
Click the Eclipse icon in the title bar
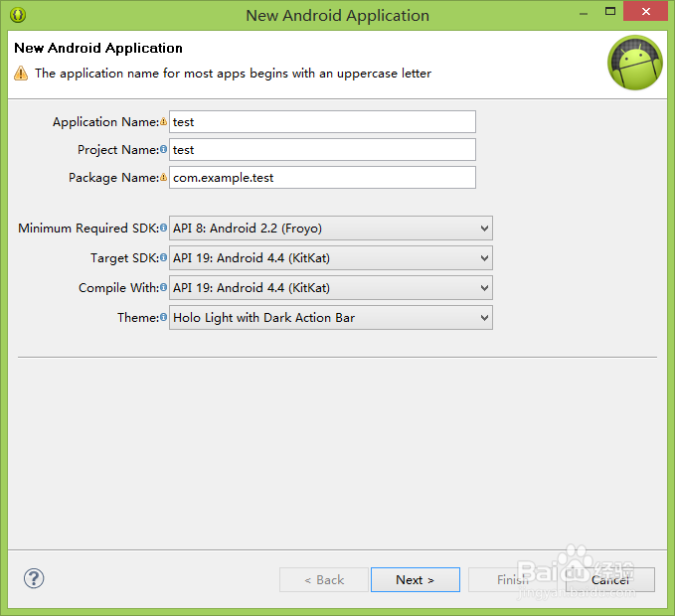(18, 15)
